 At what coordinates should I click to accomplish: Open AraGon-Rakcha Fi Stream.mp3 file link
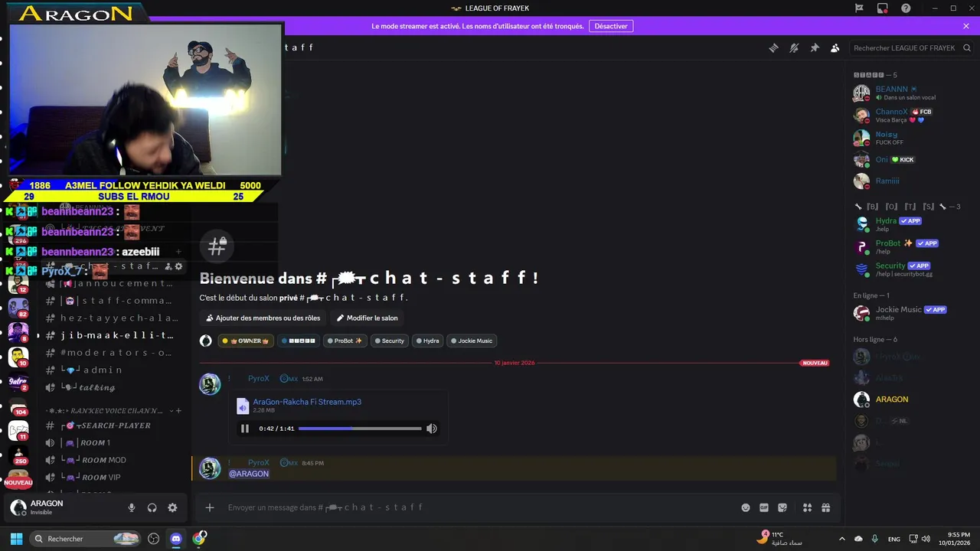tap(307, 402)
